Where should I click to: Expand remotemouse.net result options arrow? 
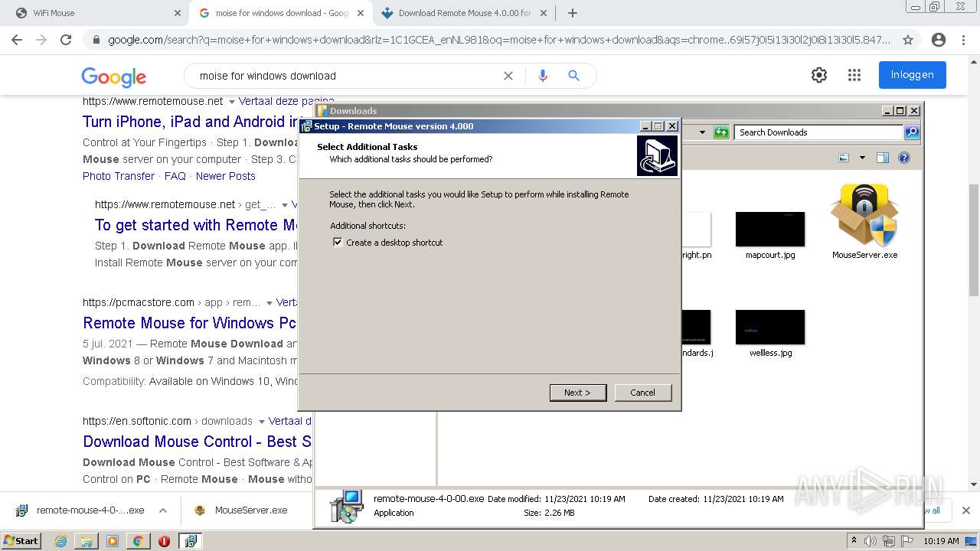(x=231, y=101)
